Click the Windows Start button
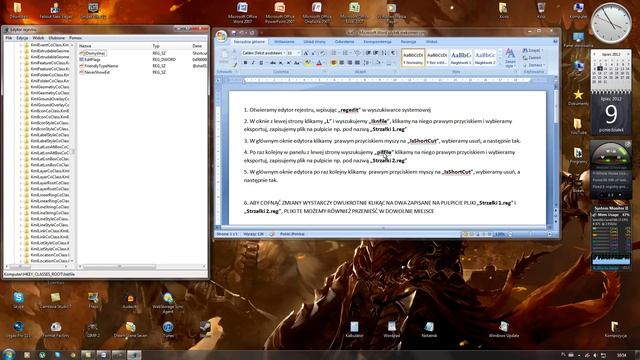Viewport: 640px width, 360px height. (x=9, y=354)
